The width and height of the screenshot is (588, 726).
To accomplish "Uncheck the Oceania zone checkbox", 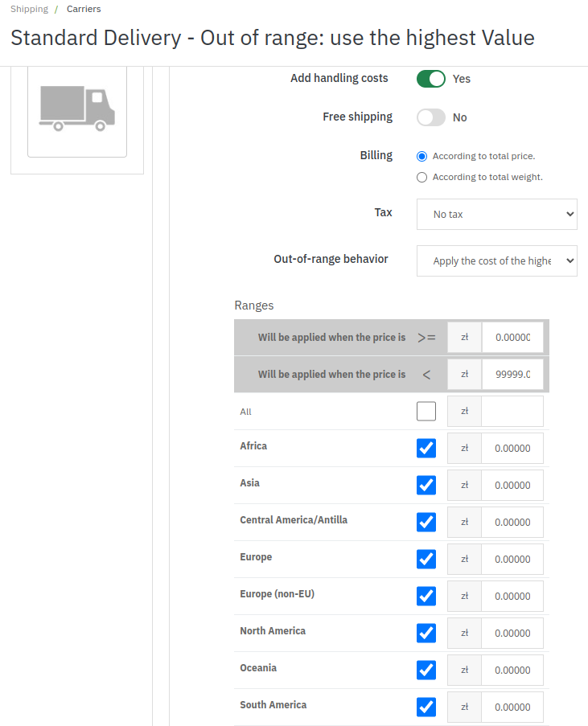I will 426,670.
